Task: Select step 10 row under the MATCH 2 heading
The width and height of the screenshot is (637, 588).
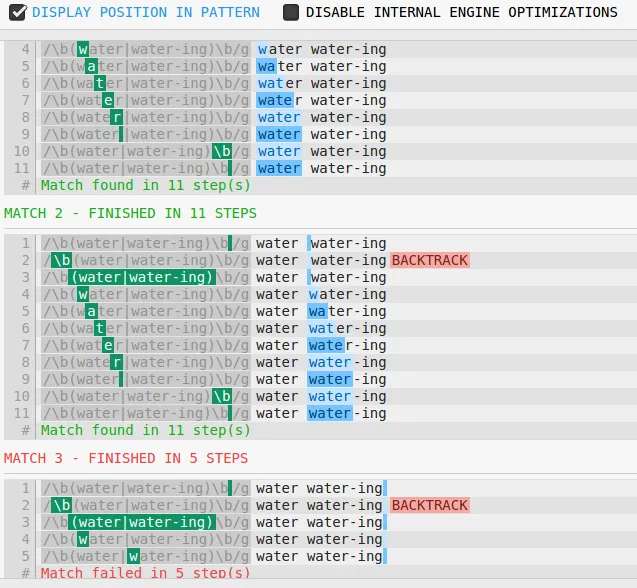Action: tap(321, 396)
